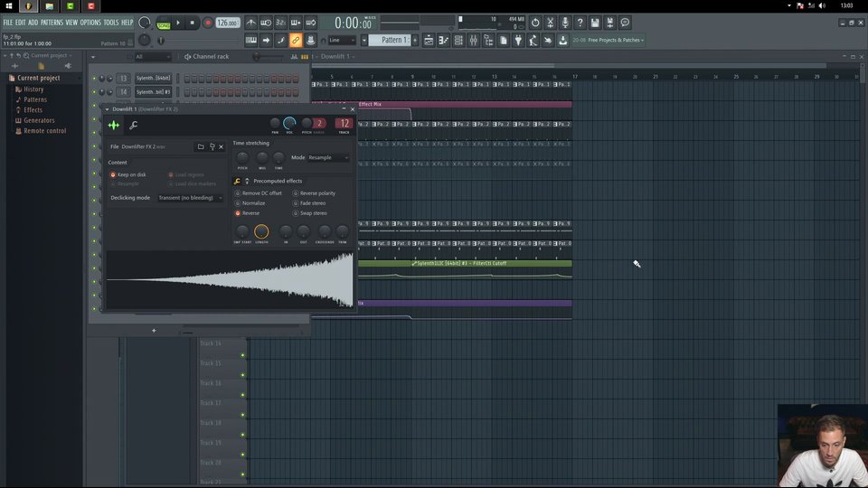Open the Playlist view icon in toolbar
Image resolution: width=868 pixels, height=488 pixels.
tap(429, 40)
